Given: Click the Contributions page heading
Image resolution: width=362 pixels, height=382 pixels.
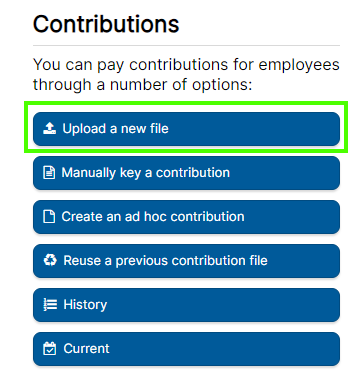Looking at the screenshot, I should (106, 24).
